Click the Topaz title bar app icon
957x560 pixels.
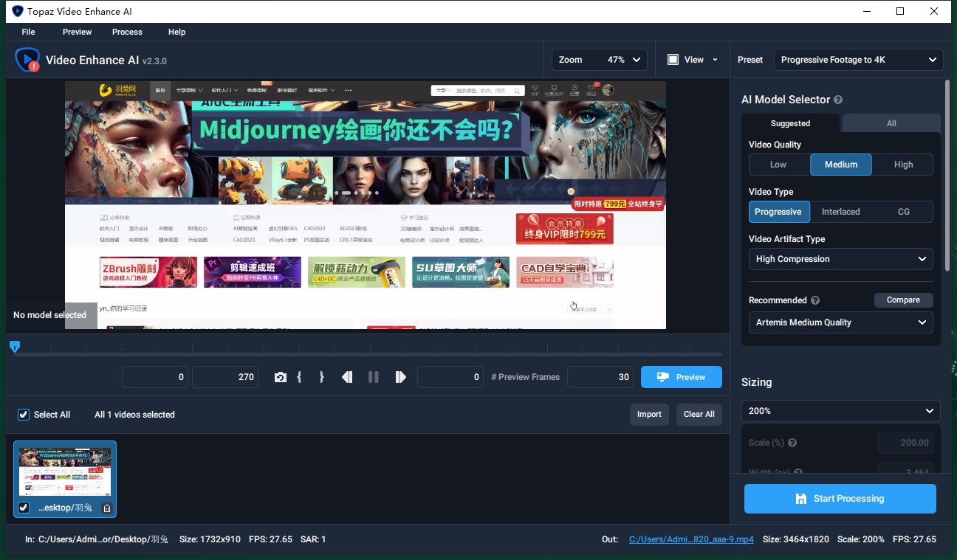click(x=18, y=11)
